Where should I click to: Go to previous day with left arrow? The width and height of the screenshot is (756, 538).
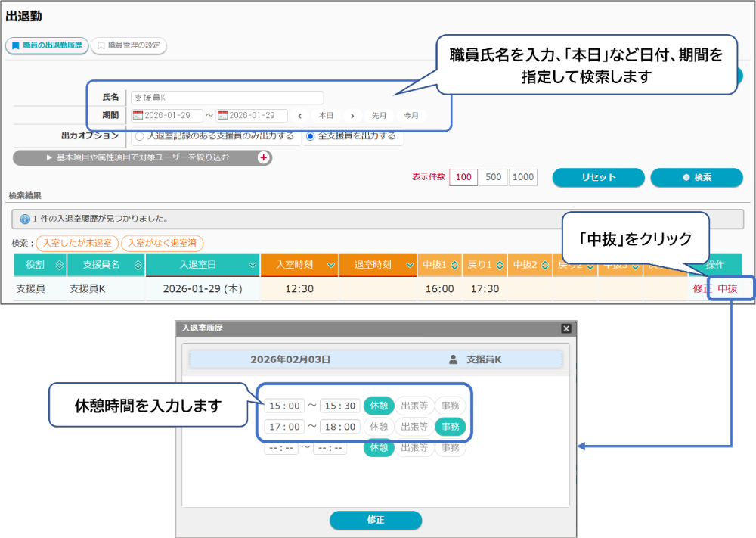point(300,116)
